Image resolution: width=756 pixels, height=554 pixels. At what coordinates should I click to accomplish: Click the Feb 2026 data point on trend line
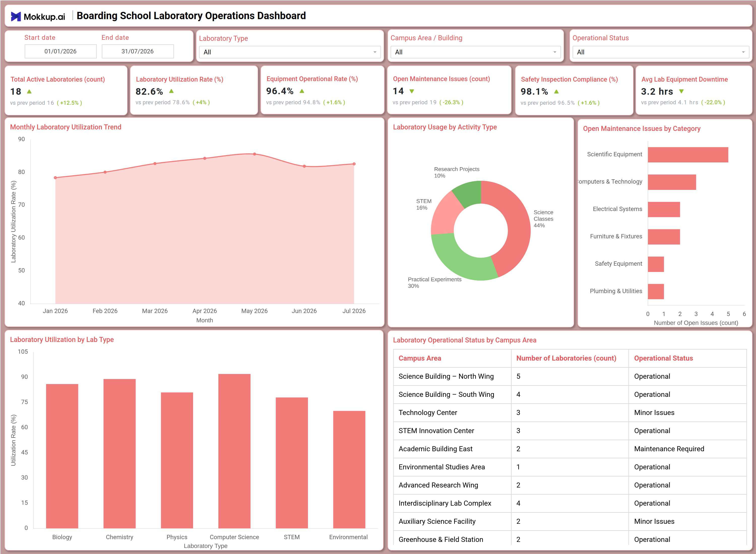coord(105,172)
